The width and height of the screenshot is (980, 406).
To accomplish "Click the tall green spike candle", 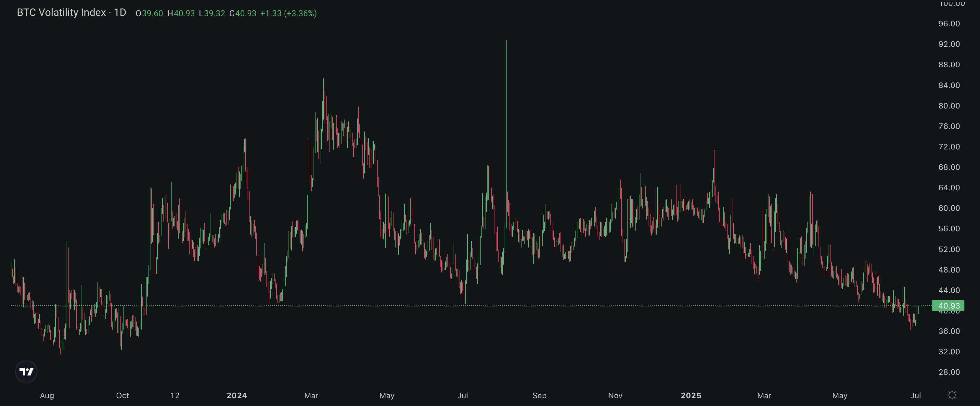I will (506, 114).
